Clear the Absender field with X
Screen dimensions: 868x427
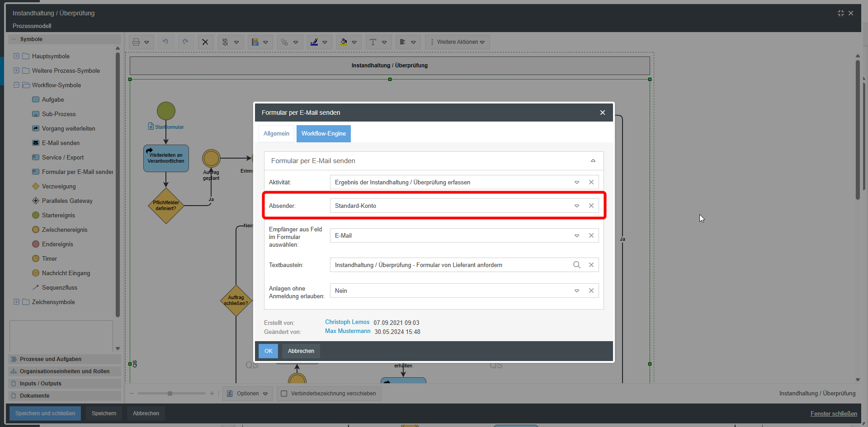[591, 206]
